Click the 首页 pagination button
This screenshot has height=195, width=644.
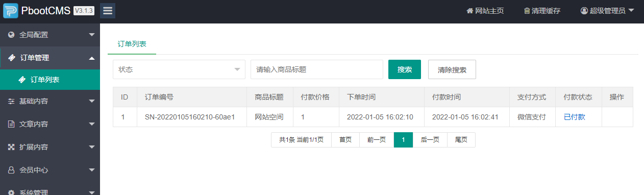point(345,140)
